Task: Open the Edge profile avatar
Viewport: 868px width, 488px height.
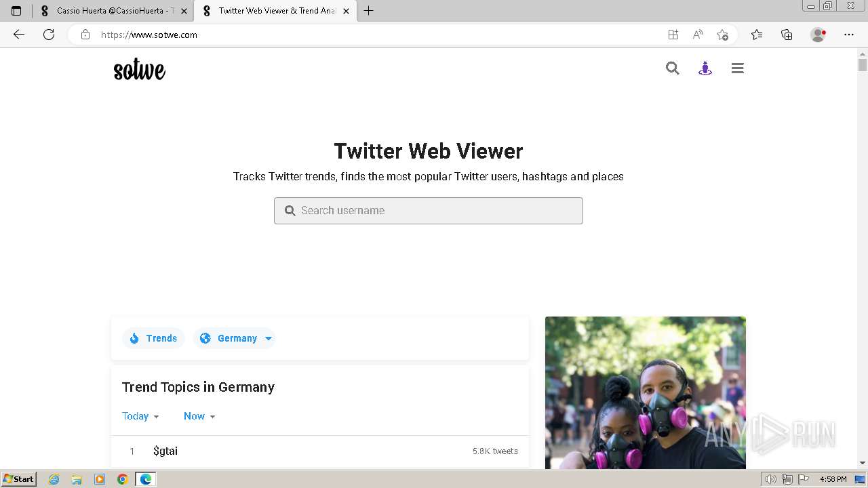Action: (818, 35)
